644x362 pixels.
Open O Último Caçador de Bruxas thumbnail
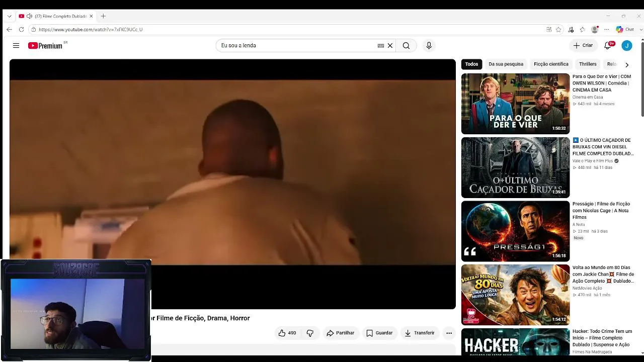(515, 167)
